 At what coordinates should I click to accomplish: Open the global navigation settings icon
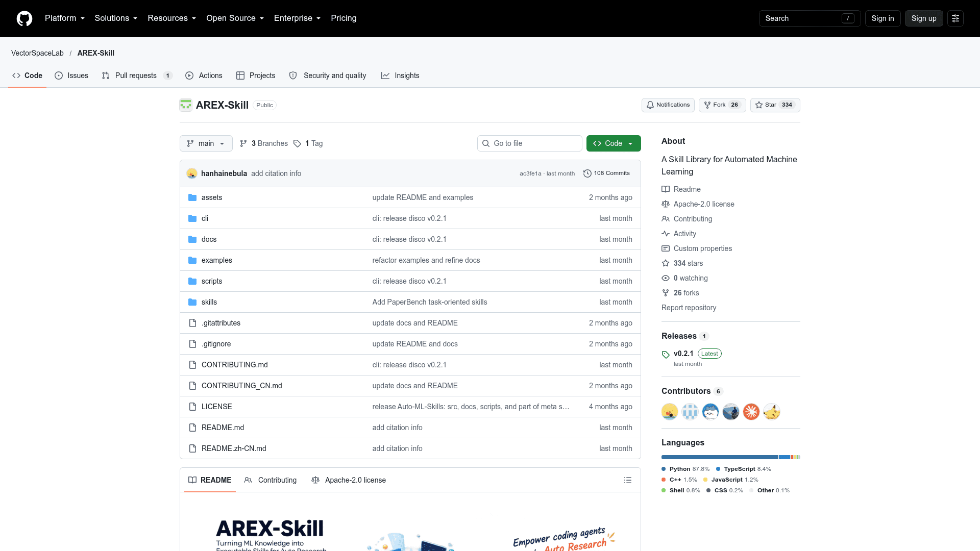(x=955, y=18)
